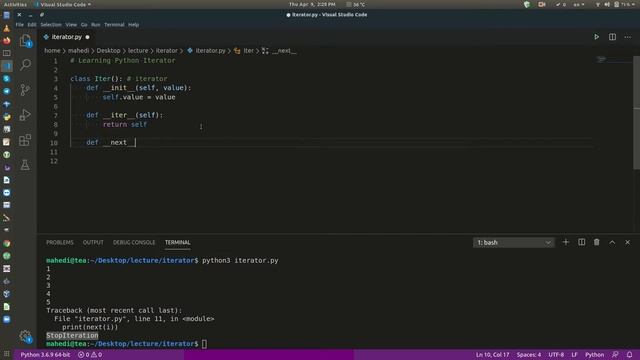The height and width of the screenshot is (360, 640).
Task: Click feedback icon in status bar
Action: 615,355
